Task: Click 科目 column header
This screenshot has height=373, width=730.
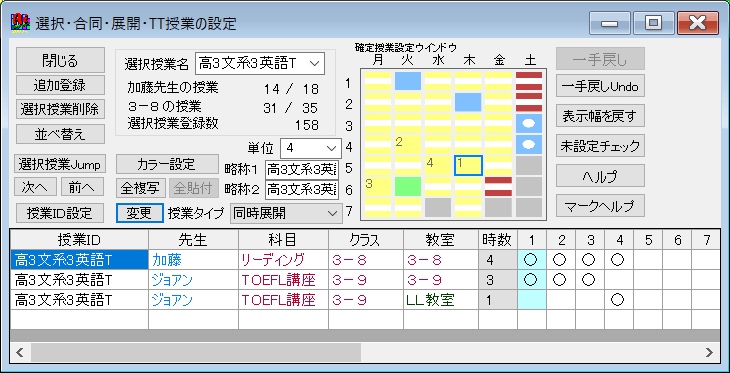Action: pos(283,240)
